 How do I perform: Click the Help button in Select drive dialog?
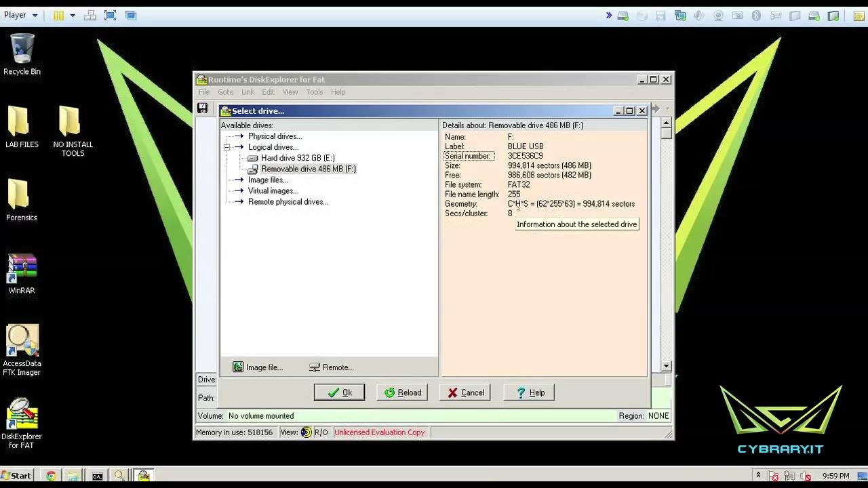(x=529, y=392)
